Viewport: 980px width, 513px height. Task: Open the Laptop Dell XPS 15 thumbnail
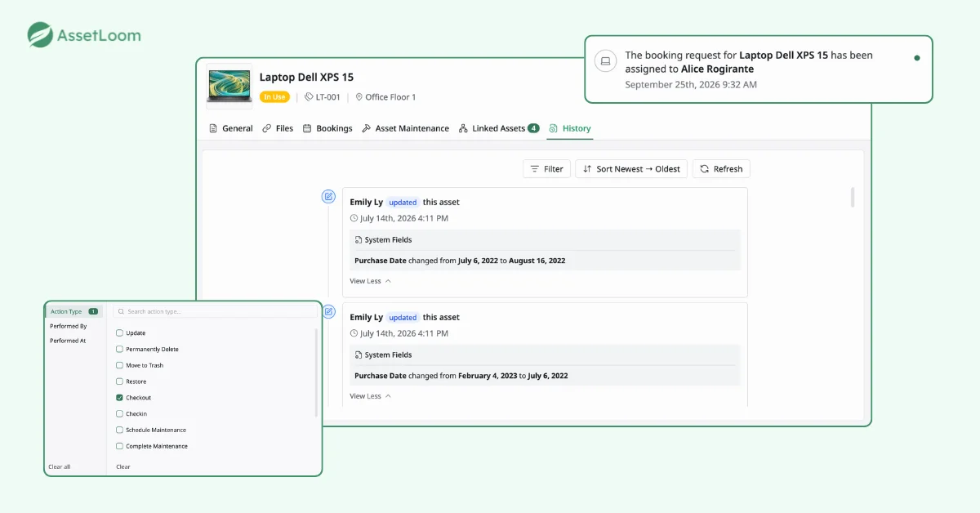[x=229, y=86]
